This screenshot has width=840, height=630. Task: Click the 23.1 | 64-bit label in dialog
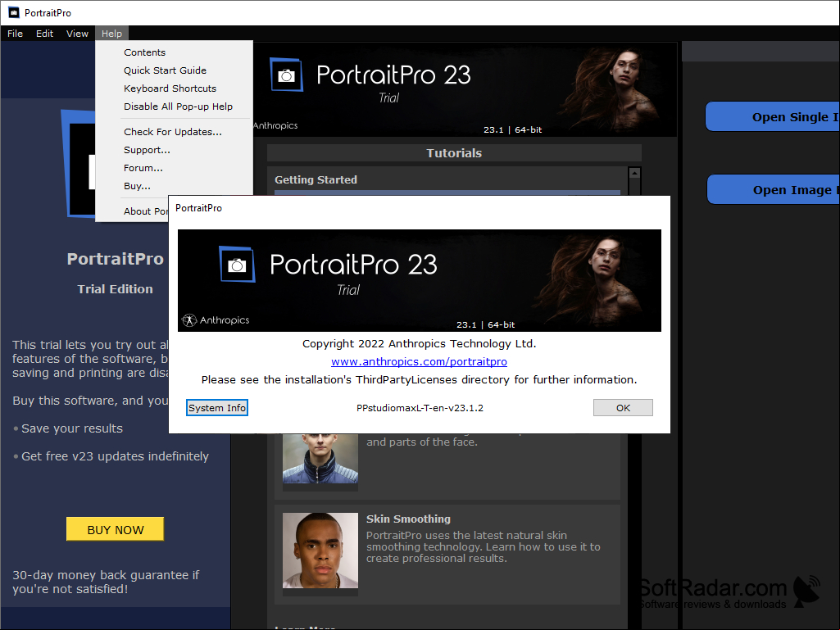[x=485, y=324]
